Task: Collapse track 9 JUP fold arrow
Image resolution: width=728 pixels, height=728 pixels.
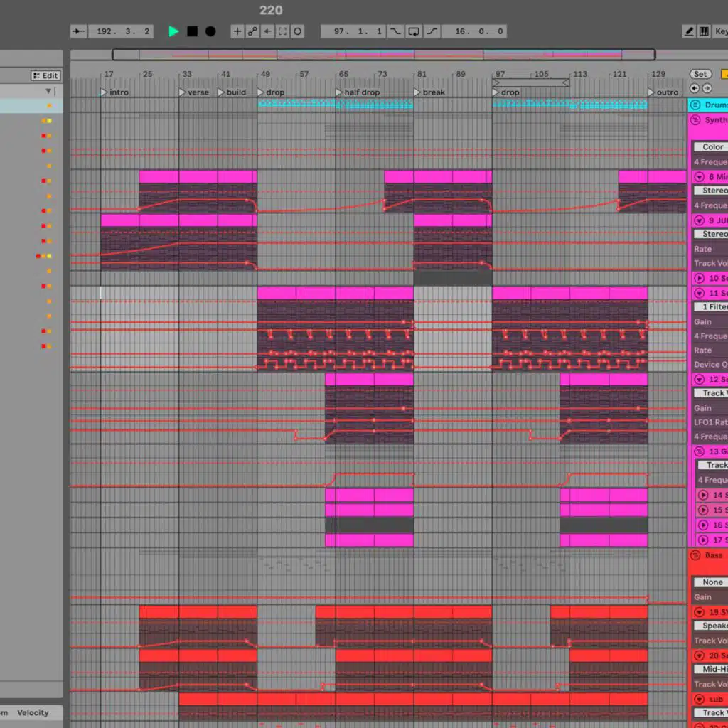Action: [x=700, y=220]
